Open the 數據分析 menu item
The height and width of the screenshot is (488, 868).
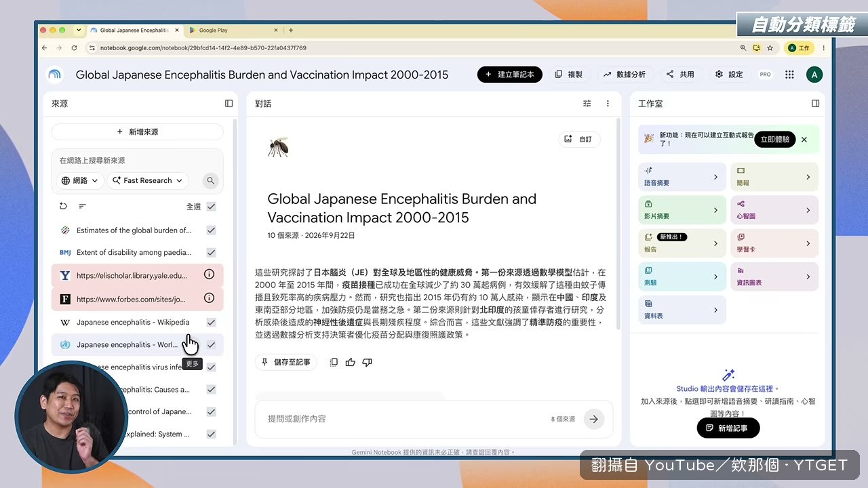(624, 75)
